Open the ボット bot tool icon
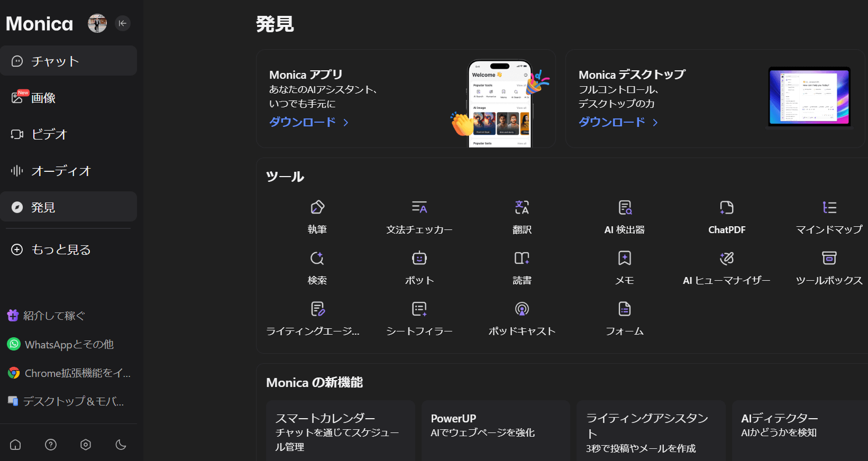 click(419, 258)
